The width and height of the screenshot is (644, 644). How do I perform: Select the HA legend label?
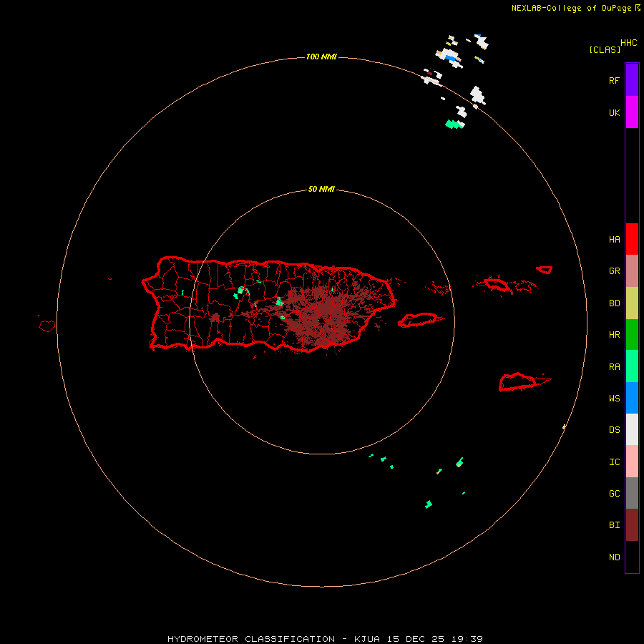614,240
